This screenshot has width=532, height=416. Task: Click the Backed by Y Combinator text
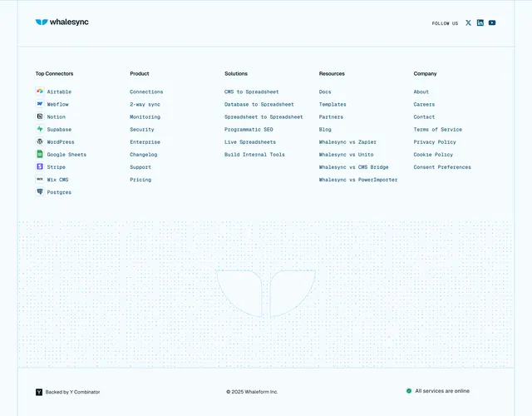72,392
